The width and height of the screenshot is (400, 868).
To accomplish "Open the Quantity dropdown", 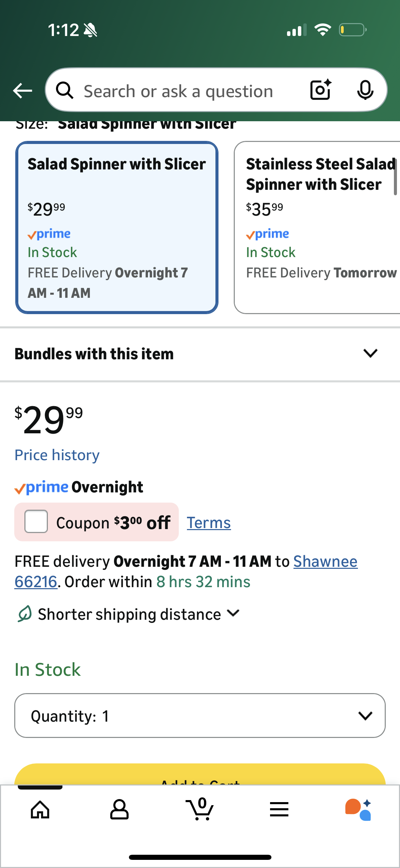I will (200, 716).
